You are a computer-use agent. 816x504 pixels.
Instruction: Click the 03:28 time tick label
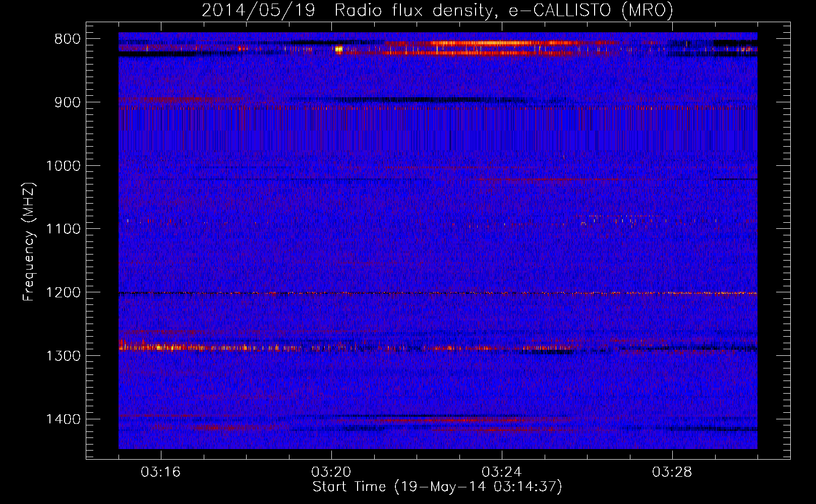(672, 472)
